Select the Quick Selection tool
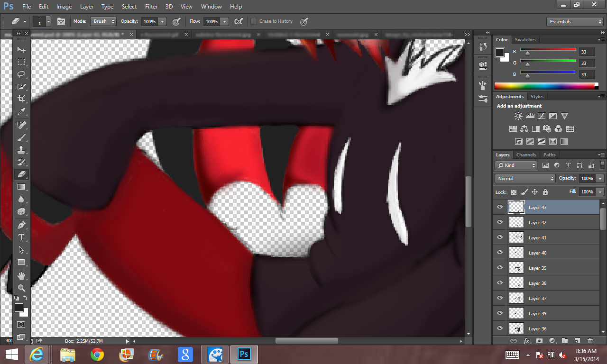Viewport: 607px width, 364px height. pos(21,87)
